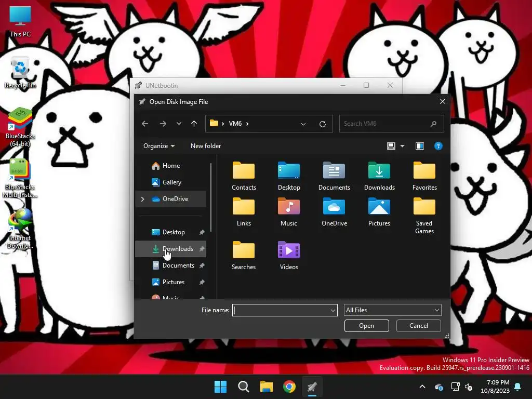Click the OneDrive cloud tray icon
Viewport: 532px width, 399px height.
point(438,387)
